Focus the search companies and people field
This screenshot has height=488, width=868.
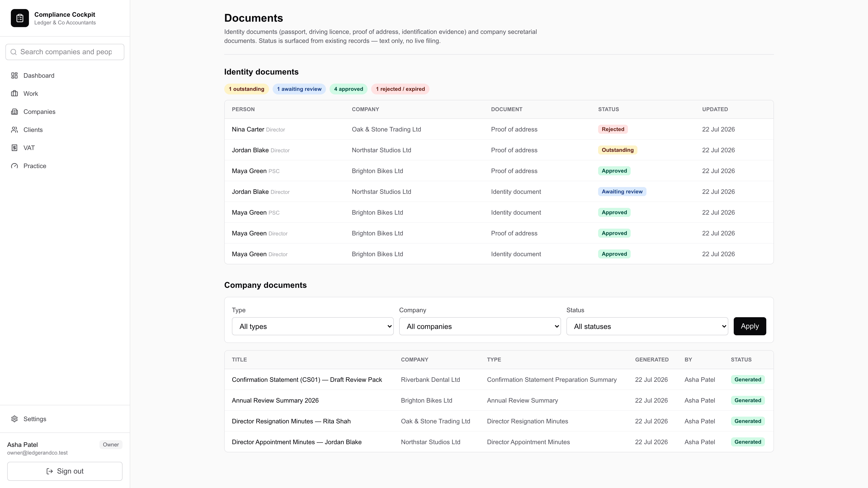(x=65, y=52)
